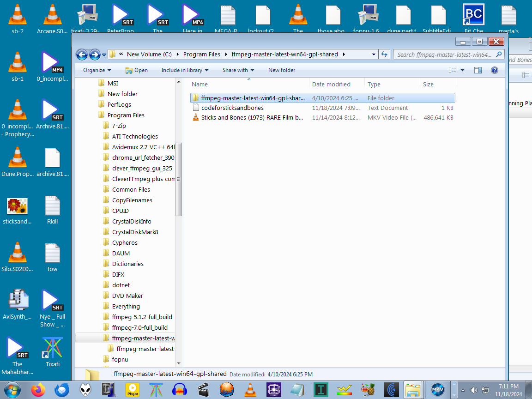
Task: Select the sticksand... image thumbnail on the desktop
Action: [17, 211]
